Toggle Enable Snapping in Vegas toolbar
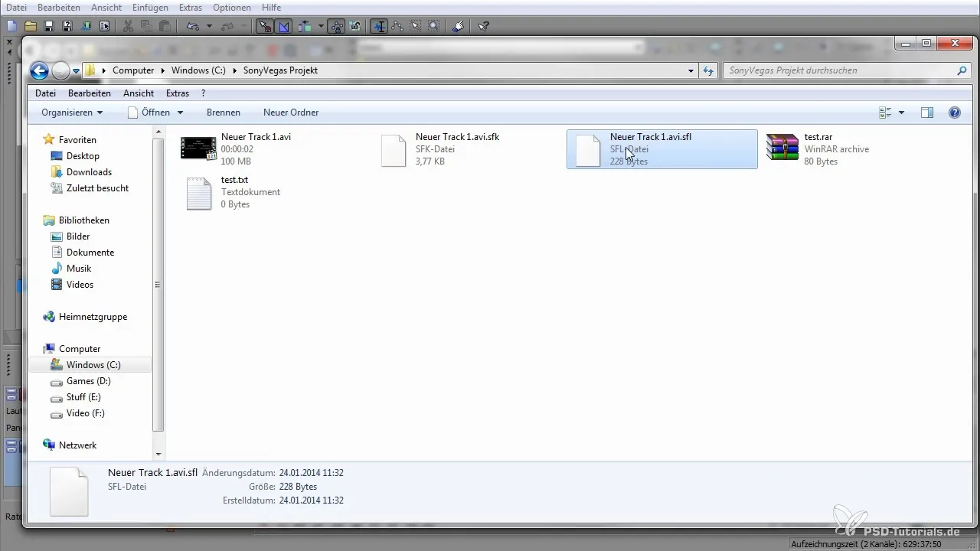This screenshot has height=551, width=980. 265,26
